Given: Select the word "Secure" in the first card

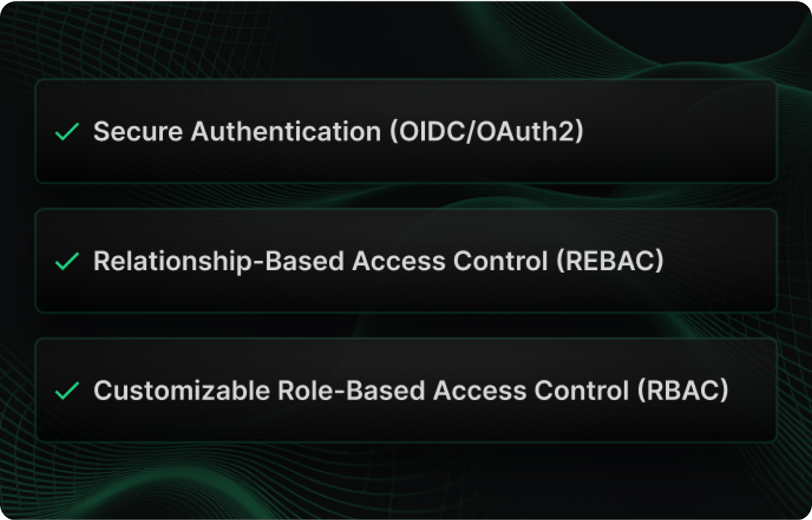Looking at the screenshot, I should 138,132.
